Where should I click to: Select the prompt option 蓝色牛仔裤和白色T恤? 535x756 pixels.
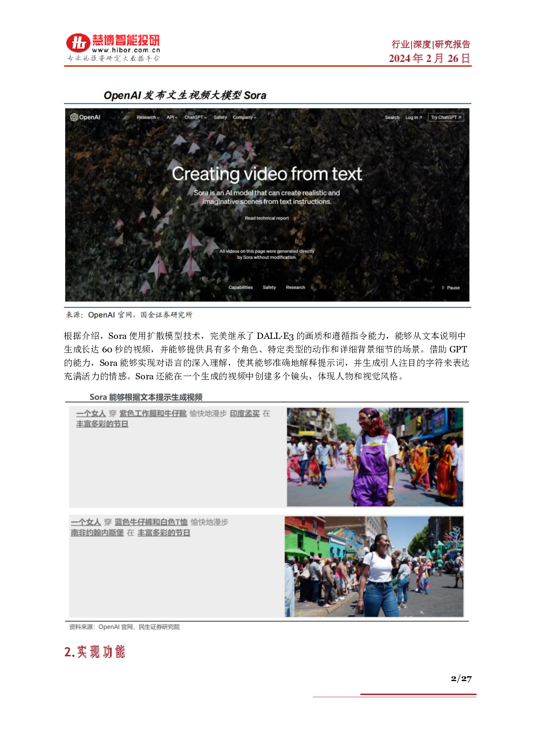pos(151,522)
